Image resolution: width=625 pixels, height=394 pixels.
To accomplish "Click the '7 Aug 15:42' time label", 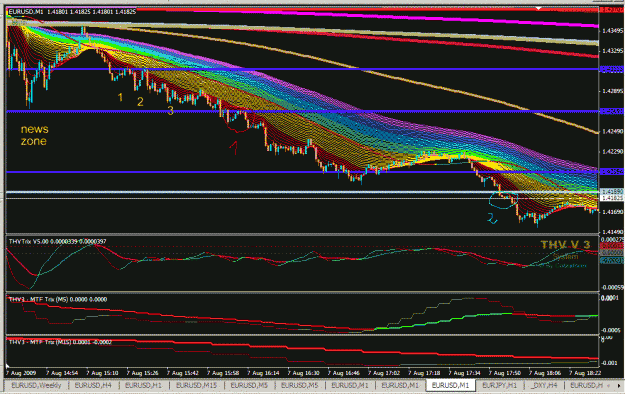I will click(x=183, y=373).
